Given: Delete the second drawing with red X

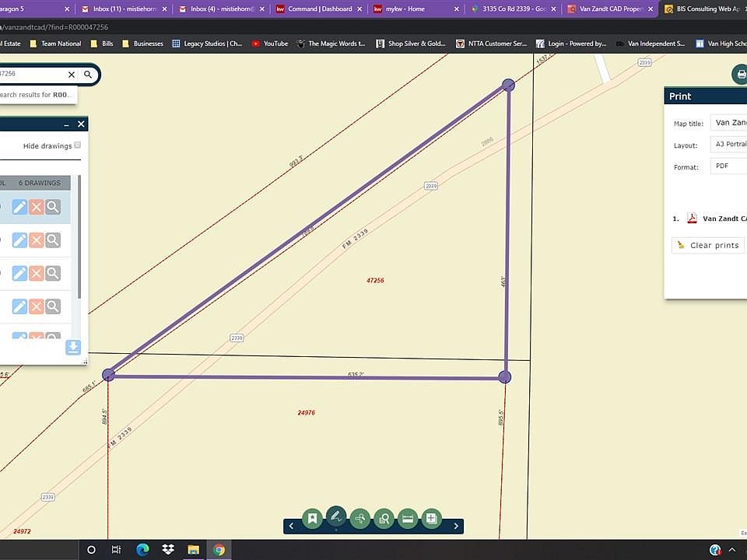Looking at the screenshot, I should click(37, 240).
